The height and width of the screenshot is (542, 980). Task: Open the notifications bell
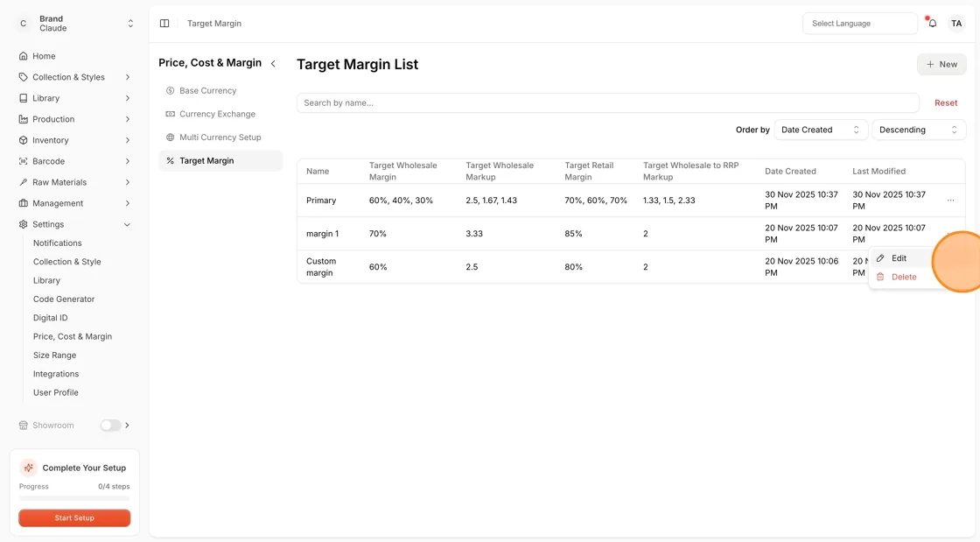coord(932,23)
